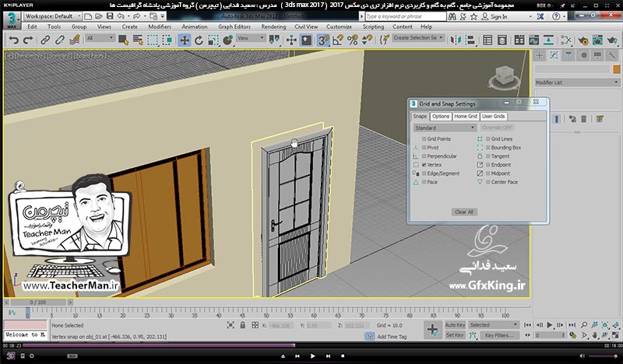Enable the Grid Lines snap checkbox

coord(488,139)
